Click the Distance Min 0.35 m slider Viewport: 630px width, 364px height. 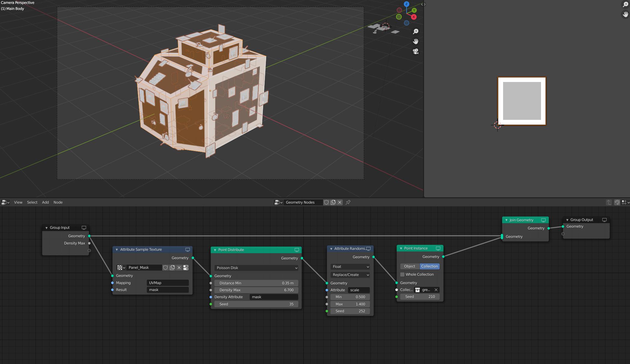pyautogui.click(x=256, y=283)
